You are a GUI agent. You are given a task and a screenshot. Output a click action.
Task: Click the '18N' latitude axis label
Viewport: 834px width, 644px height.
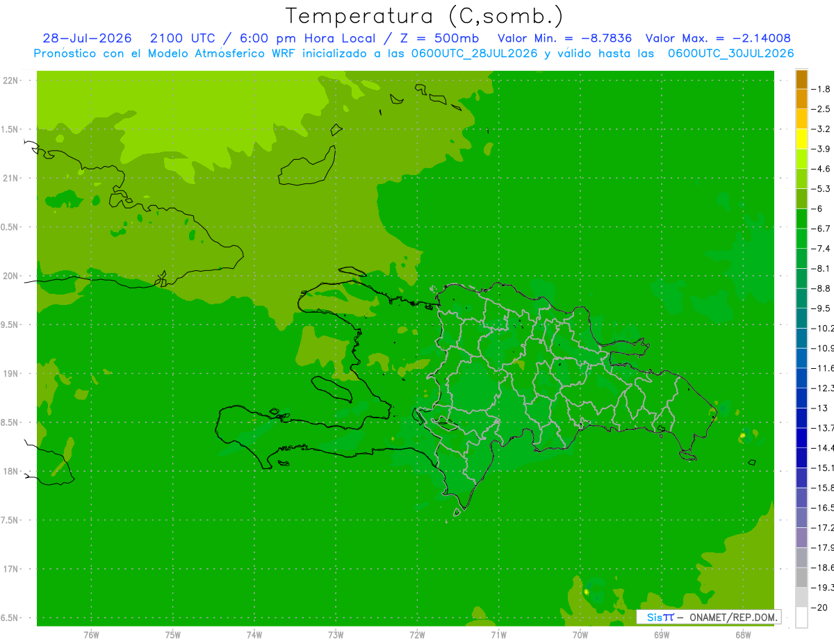[10, 471]
